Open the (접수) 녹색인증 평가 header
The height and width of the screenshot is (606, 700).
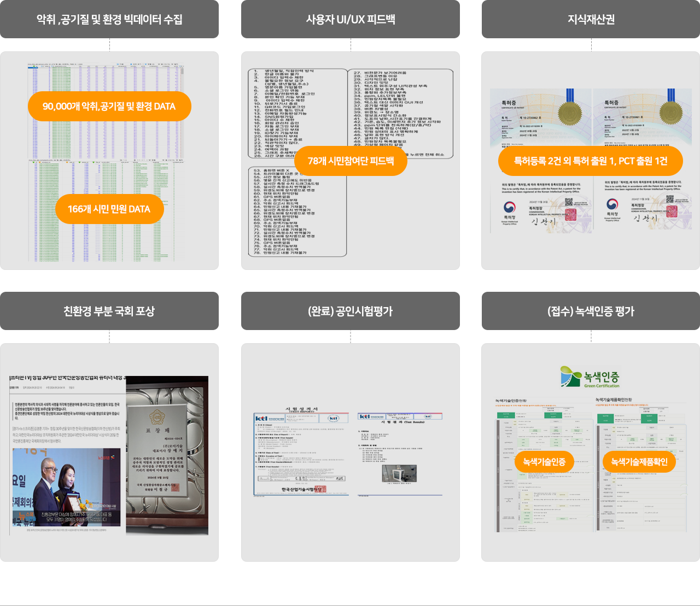[x=591, y=311]
